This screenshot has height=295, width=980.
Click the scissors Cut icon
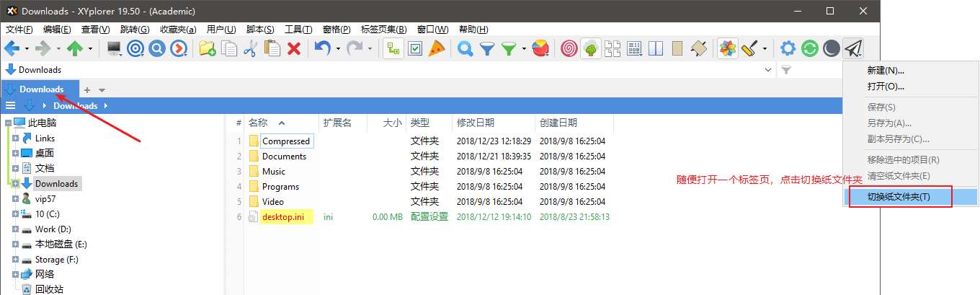[x=251, y=48]
